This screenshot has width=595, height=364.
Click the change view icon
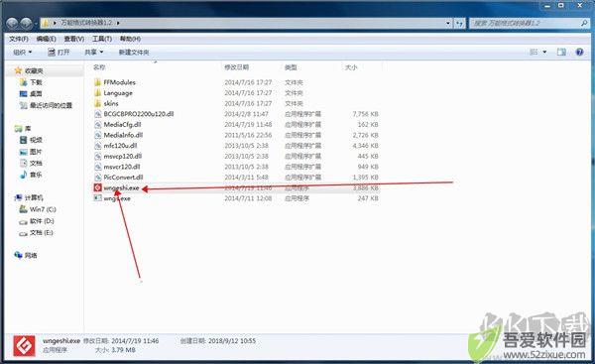534,52
